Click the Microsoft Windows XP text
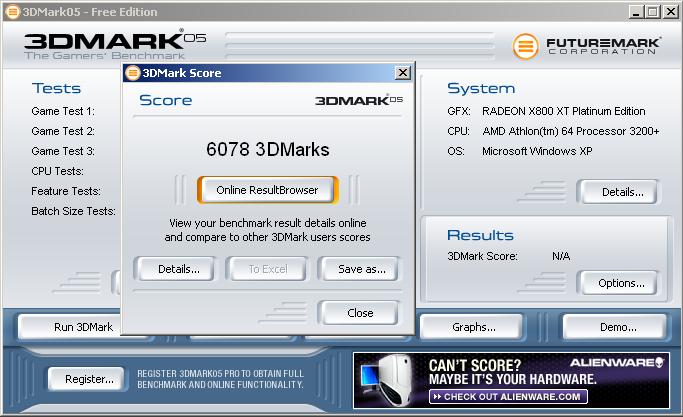 tap(537, 151)
